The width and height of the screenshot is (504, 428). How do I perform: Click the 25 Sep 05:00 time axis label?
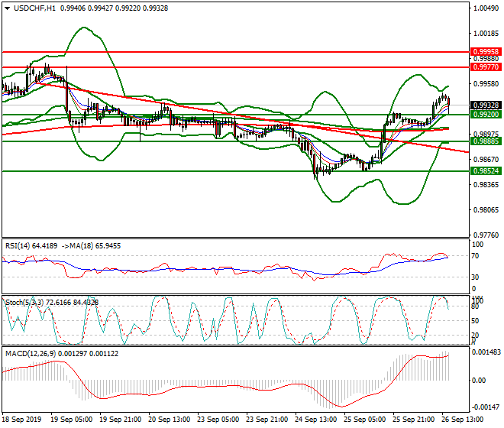click(365, 420)
